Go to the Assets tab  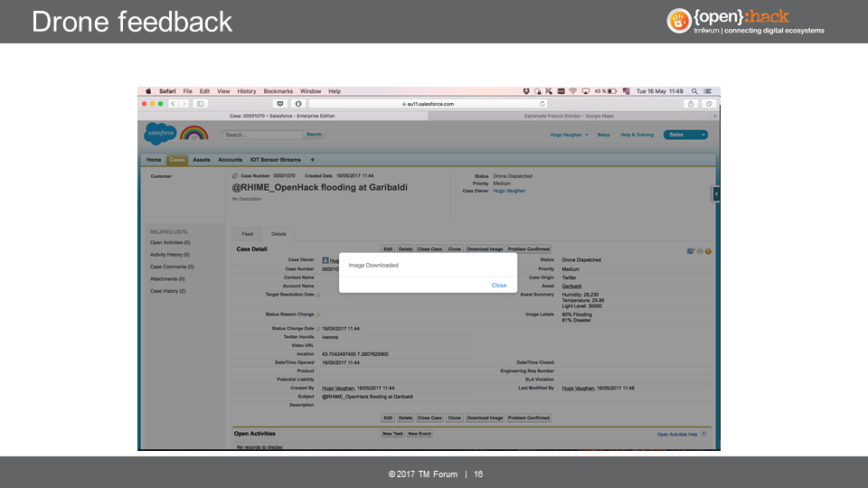click(202, 160)
